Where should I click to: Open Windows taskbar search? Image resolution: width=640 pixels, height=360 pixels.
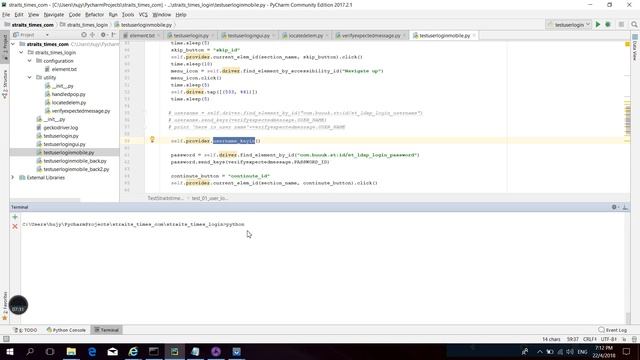(x=30, y=351)
